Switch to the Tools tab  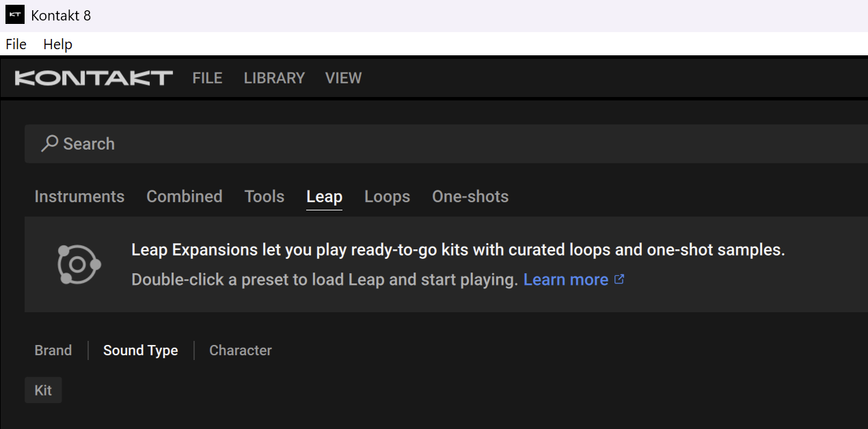coord(265,197)
